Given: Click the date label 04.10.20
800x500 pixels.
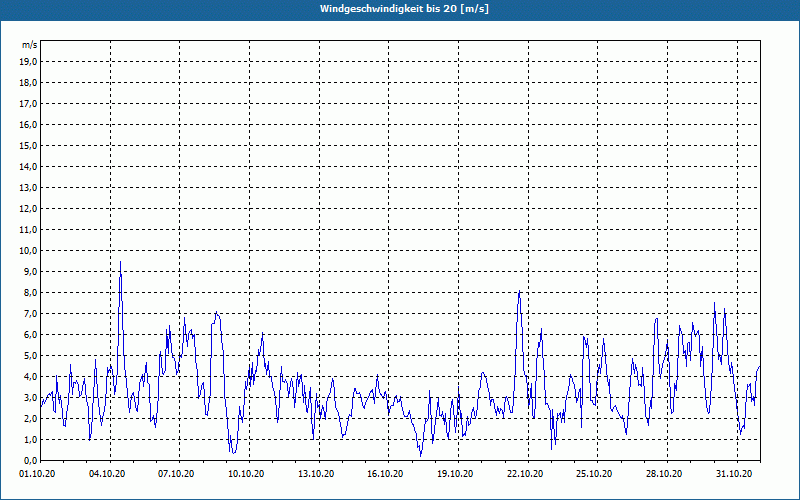Looking at the screenshot, I should tap(107, 474).
